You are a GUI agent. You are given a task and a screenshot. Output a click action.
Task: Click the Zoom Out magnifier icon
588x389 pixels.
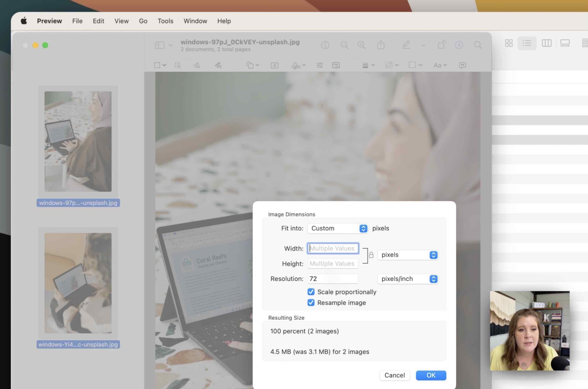344,45
